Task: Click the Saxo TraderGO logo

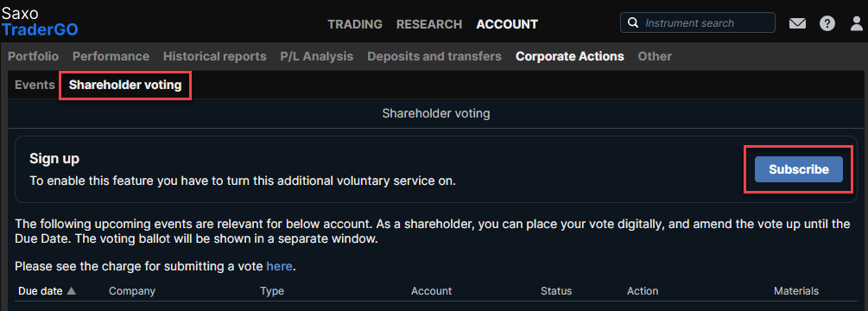Action: [40, 22]
